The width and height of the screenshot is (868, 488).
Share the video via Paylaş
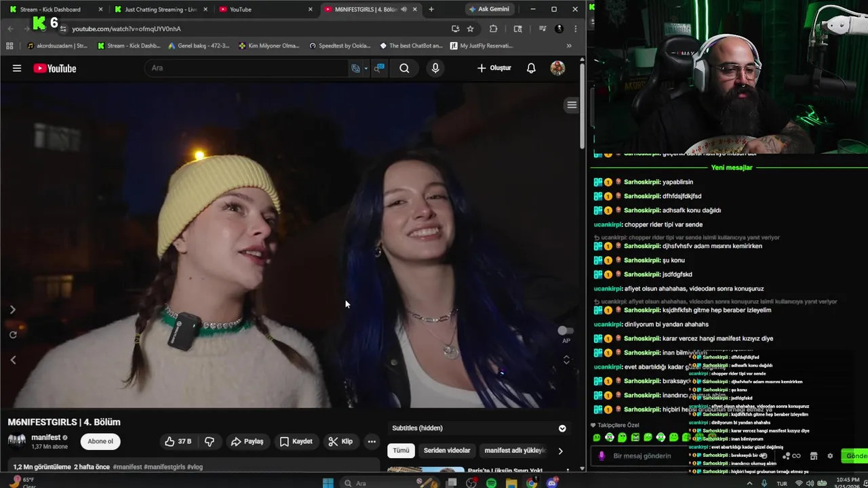[x=247, y=441]
